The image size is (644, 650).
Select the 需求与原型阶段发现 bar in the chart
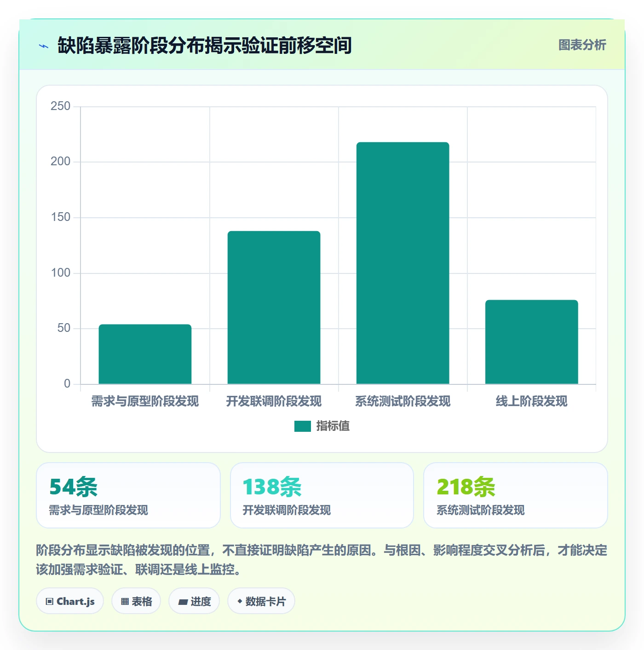coord(145,354)
